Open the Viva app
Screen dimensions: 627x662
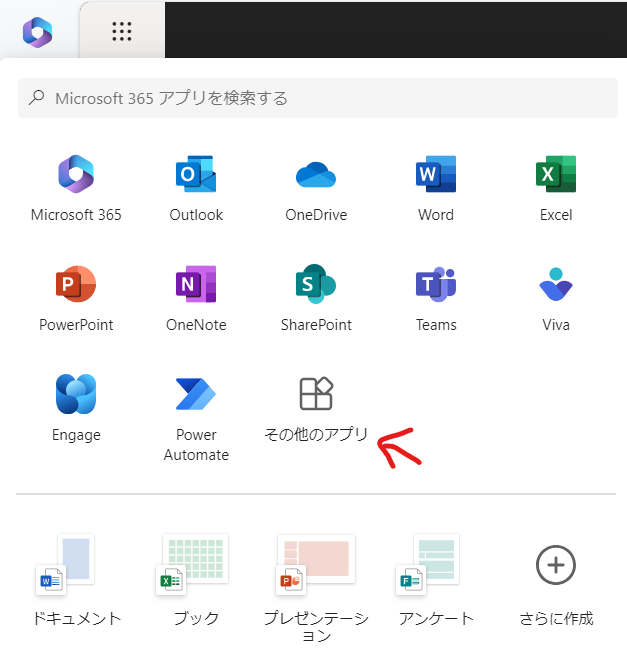[556, 298]
